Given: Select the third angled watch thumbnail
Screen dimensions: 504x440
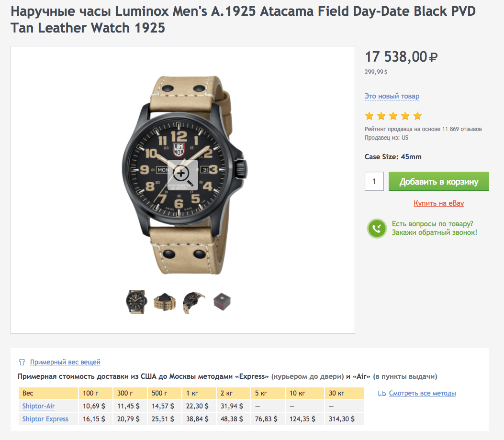Looking at the screenshot, I should click(x=194, y=302).
